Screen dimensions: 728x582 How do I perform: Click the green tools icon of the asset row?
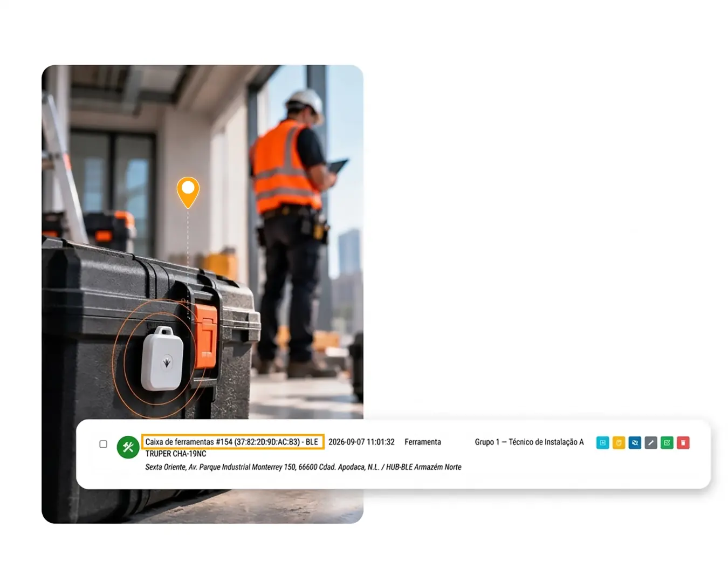coord(128,447)
